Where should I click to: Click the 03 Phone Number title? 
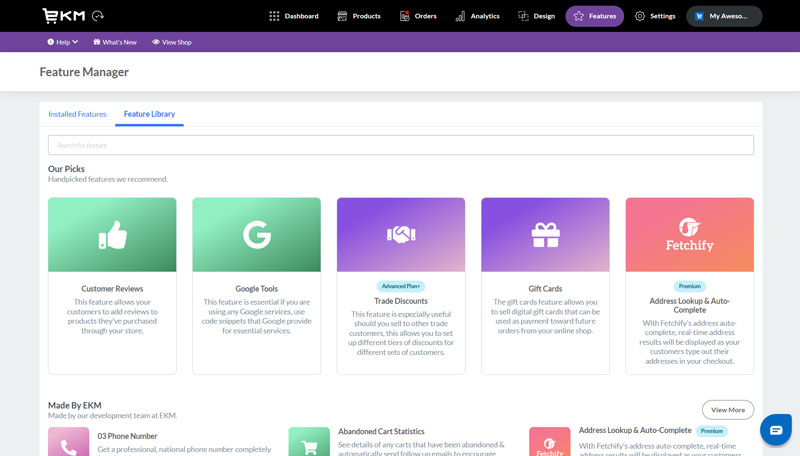click(127, 436)
